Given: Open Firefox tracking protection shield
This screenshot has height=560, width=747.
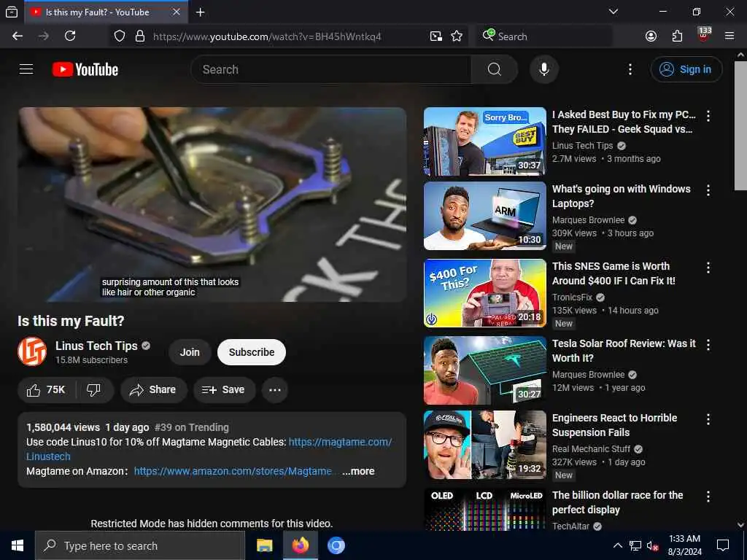Looking at the screenshot, I should [x=120, y=36].
